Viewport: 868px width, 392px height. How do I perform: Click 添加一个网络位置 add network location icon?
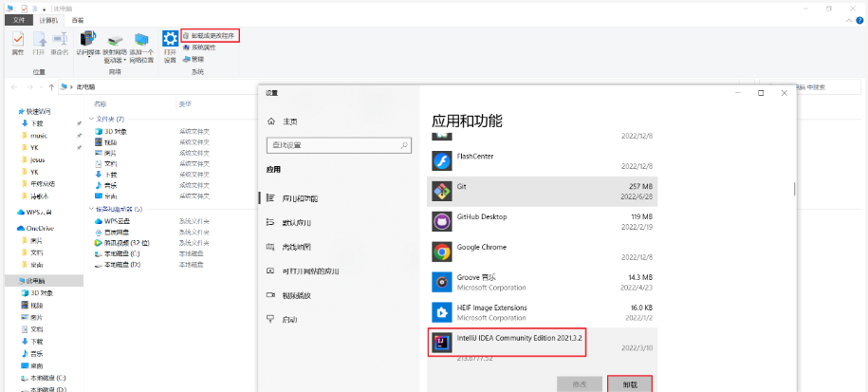(x=141, y=40)
